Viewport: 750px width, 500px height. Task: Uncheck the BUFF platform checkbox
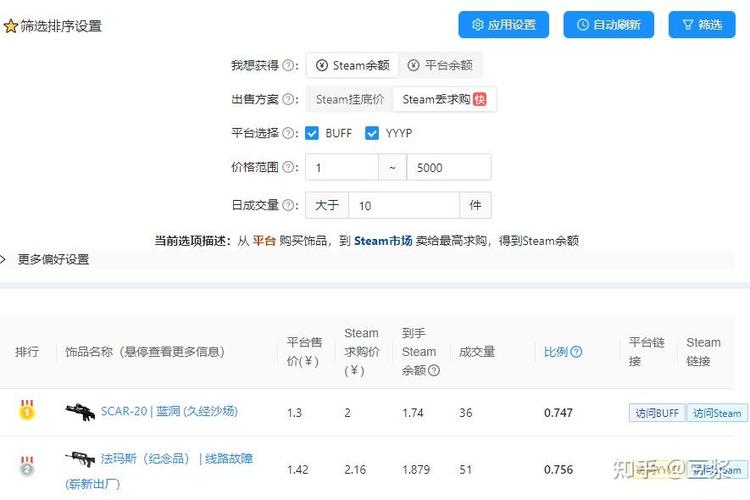312,133
